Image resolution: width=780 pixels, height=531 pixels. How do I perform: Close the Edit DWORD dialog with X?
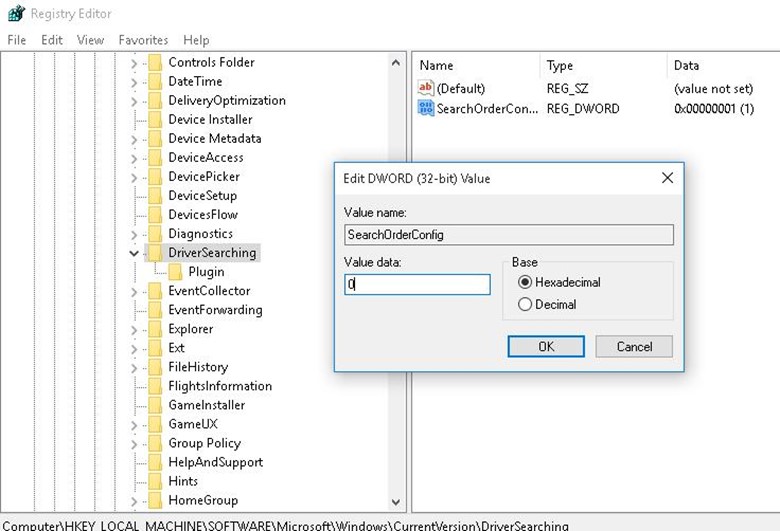(x=667, y=178)
